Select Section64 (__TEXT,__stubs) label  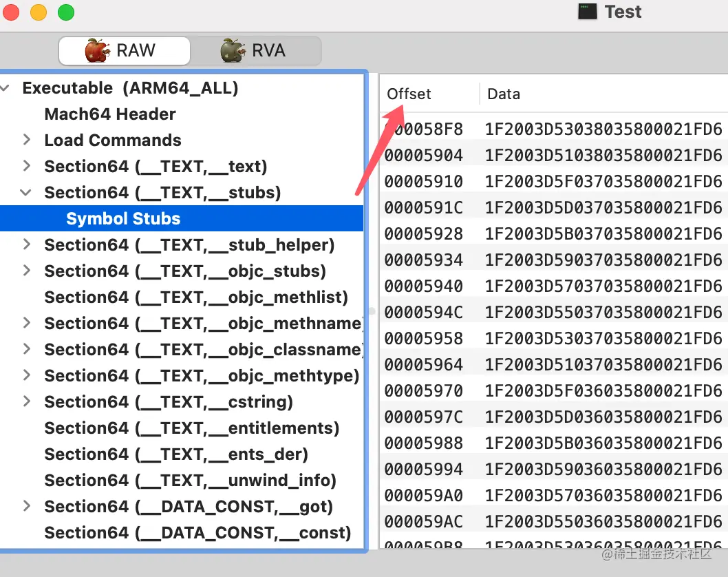click(x=163, y=192)
